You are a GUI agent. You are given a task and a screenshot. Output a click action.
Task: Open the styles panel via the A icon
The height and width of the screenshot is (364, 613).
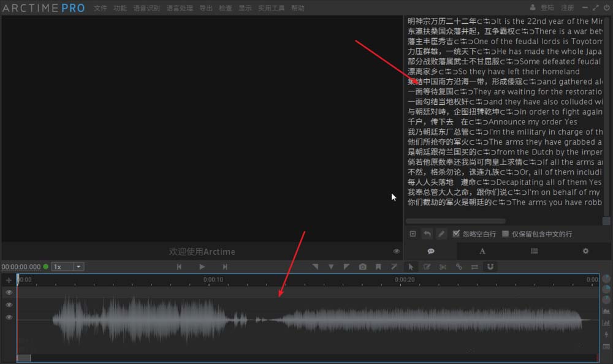pyautogui.click(x=482, y=251)
